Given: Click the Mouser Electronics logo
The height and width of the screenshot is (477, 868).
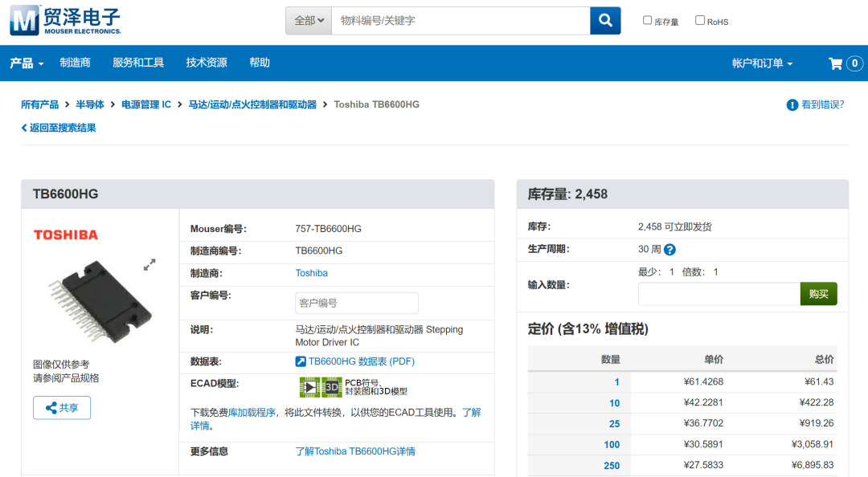Looking at the screenshot, I should point(65,20).
